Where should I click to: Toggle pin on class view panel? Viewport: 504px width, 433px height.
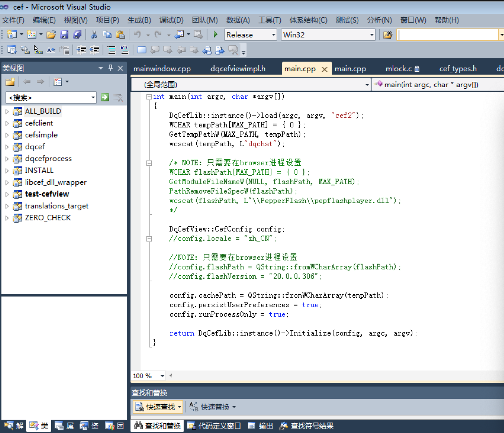tap(111, 68)
